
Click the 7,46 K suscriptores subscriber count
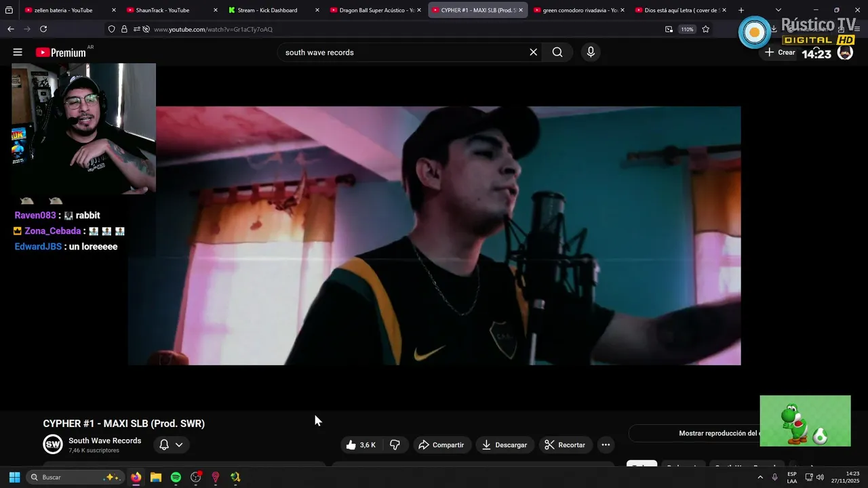[x=94, y=451]
